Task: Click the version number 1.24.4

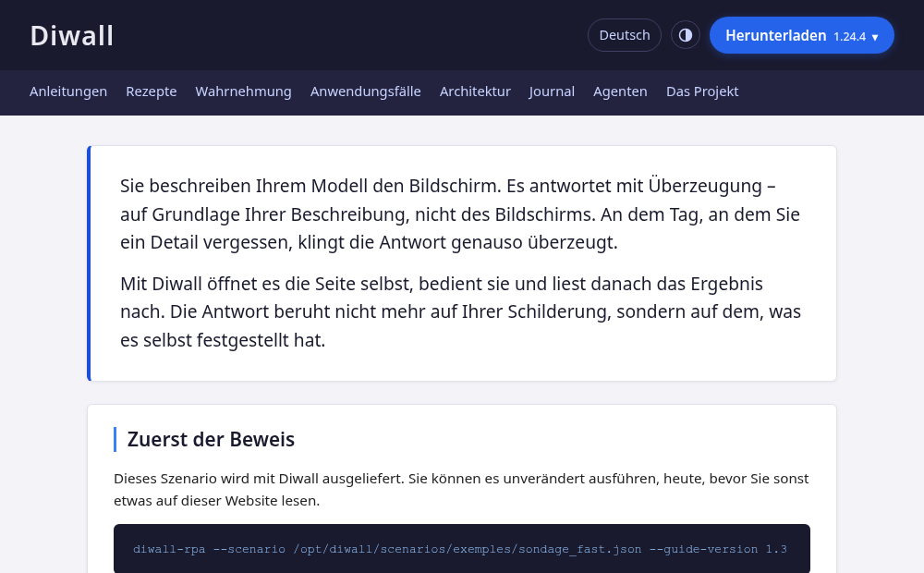Action: [x=849, y=37]
